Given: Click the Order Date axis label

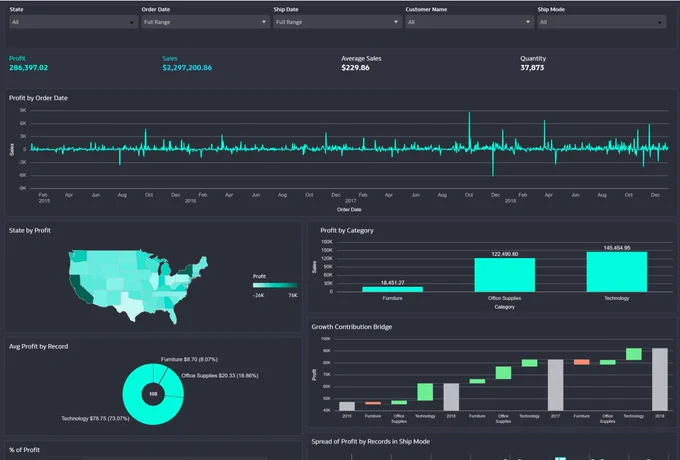Looking at the screenshot, I should (x=349, y=209).
